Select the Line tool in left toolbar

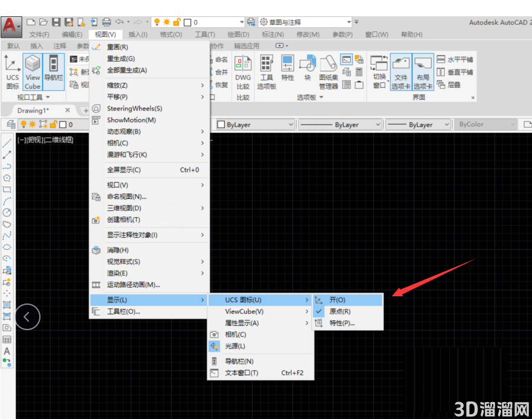pos(7,143)
